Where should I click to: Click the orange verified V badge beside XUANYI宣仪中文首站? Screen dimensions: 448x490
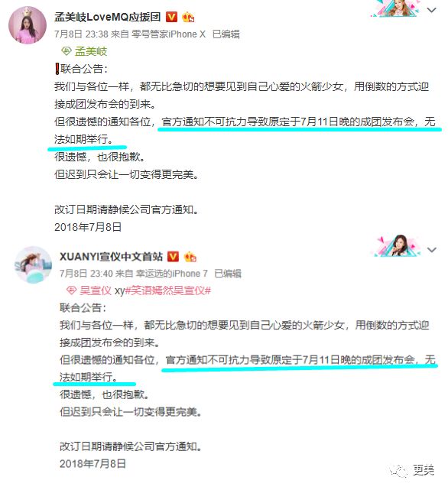pos(174,257)
